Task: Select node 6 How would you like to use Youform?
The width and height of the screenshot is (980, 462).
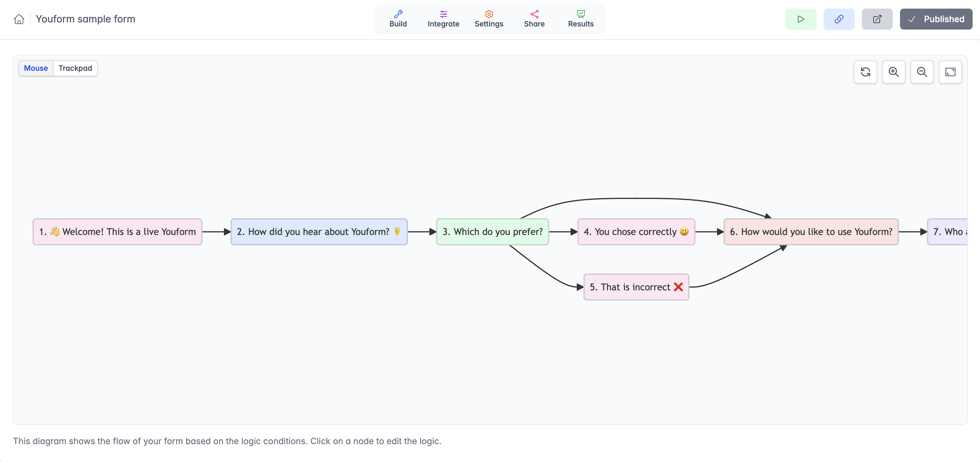Action: [x=811, y=232]
